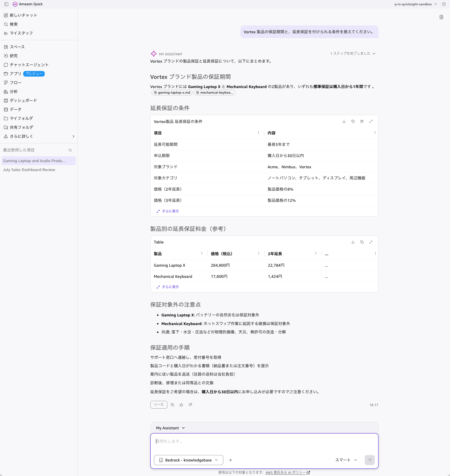The height and width of the screenshot is (476, 450).
Task: Expand the 延長保証の条件 table to fullscreen
Action: pyautogui.click(x=371, y=121)
